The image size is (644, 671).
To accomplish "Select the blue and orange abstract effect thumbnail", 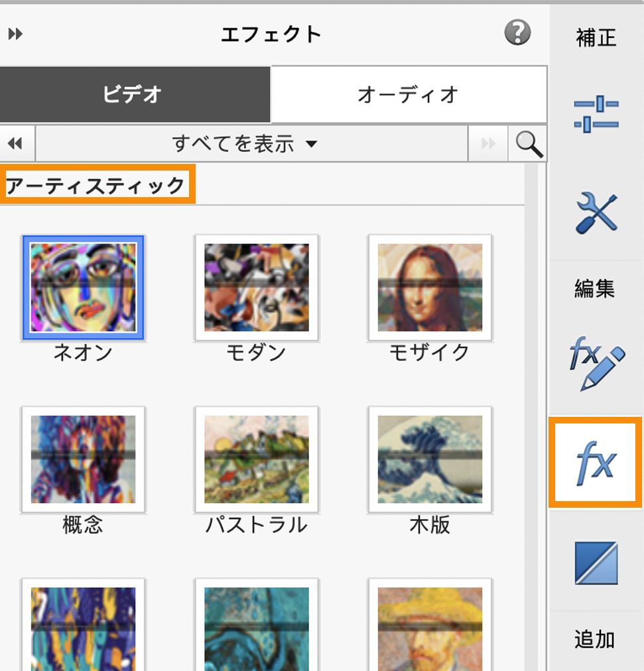I will (x=84, y=626).
